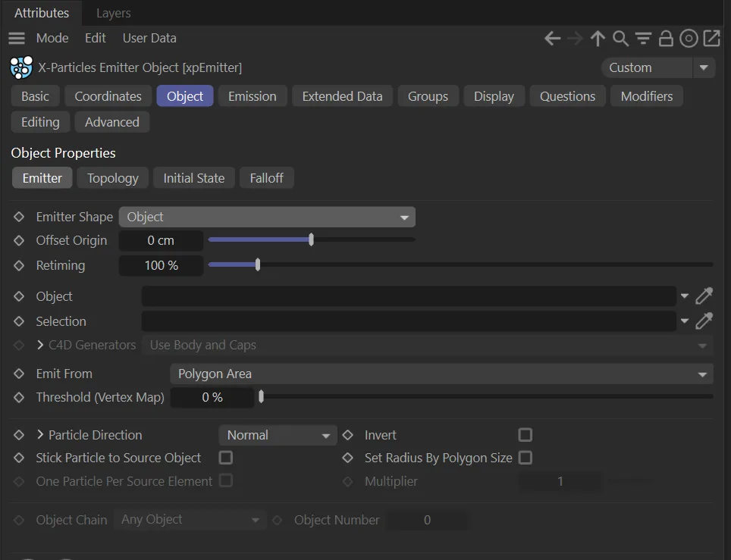Screen dimensions: 731x560
Task: Open the User Data menu
Action: [x=149, y=38]
